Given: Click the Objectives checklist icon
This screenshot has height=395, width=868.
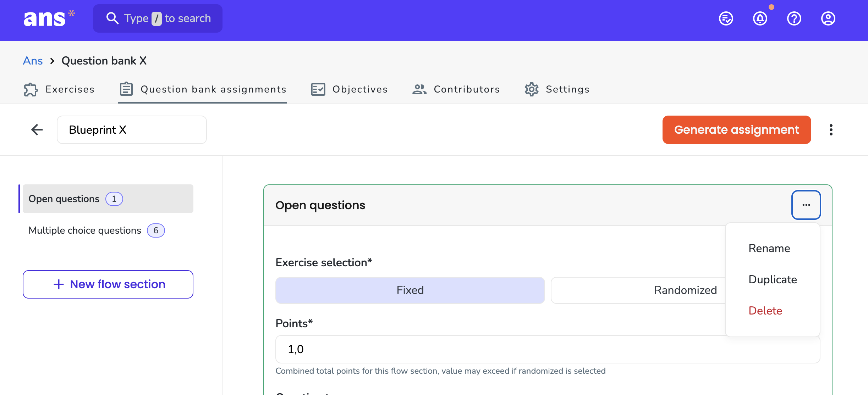Looking at the screenshot, I should click(x=318, y=89).
